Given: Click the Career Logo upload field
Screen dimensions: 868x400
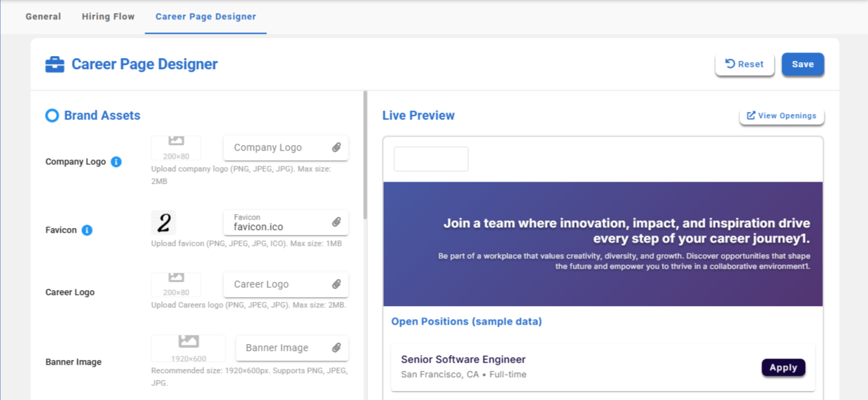Looking at the screenshot, I should (x=277, y=284).
